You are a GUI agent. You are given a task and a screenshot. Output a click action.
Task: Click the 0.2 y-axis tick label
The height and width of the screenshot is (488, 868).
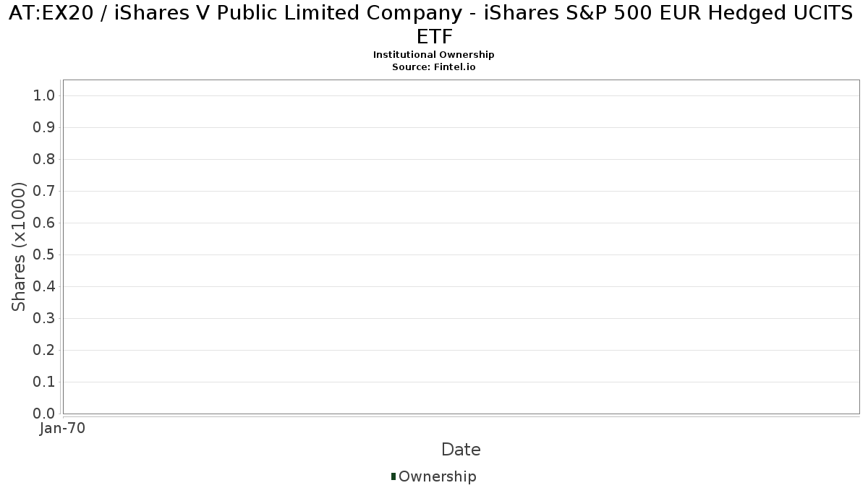[45, 351]
